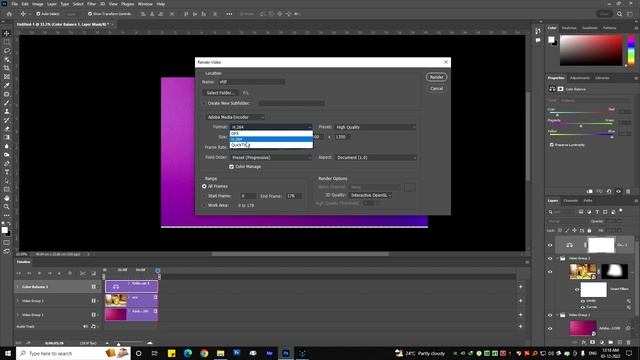
Task: Expand Video Group 2 timeline track
Action: click(18, 301)
